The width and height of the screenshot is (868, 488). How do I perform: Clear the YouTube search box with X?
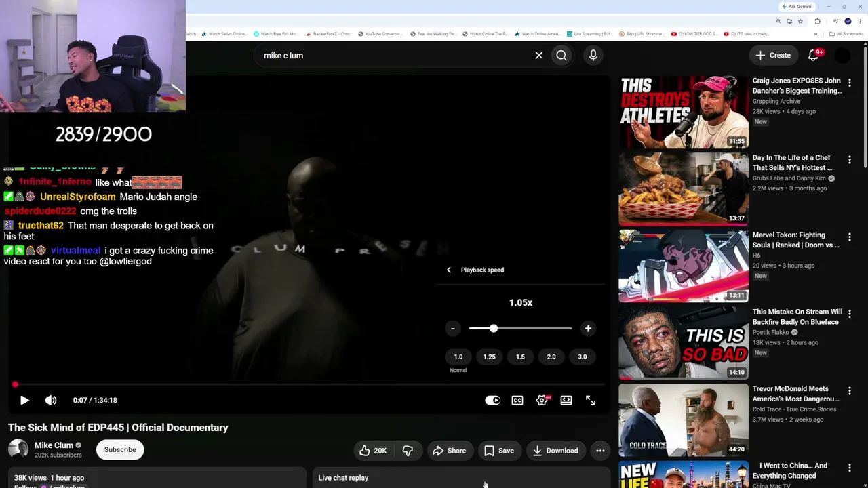pos(539,56)
